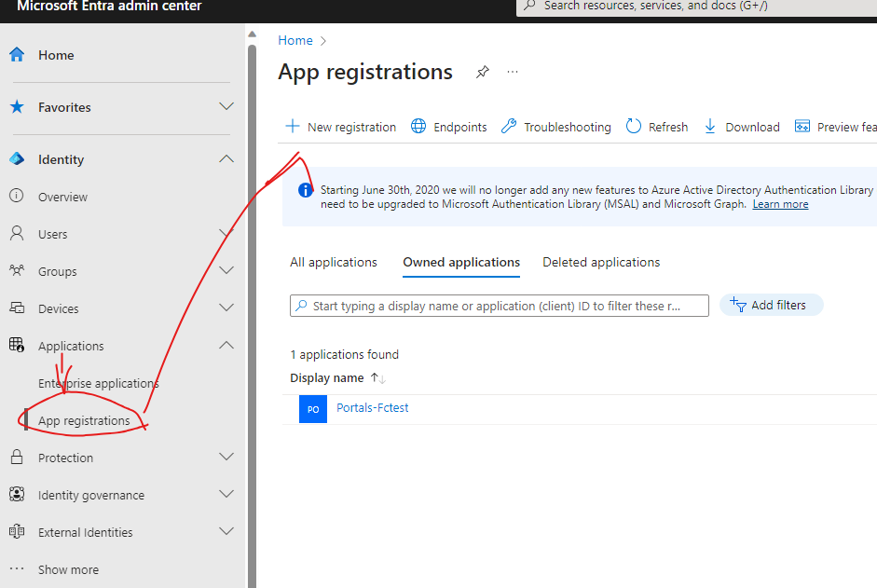877x588 pixels.
Task: Expand the Protection section
Action: click(x=226, y=457)
